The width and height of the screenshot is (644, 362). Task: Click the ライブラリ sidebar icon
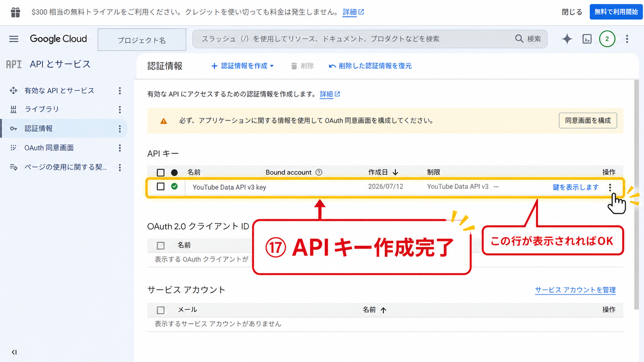pos(13,109)
